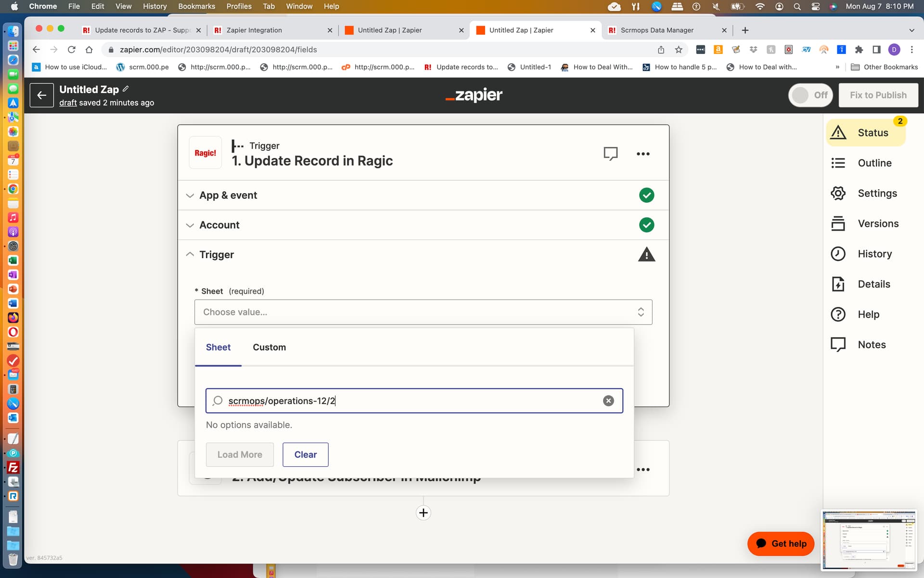Screen dimensions: 924x578
Task: Click the Chrome home button
Action: pyautogui.click(x=89, y=50)
